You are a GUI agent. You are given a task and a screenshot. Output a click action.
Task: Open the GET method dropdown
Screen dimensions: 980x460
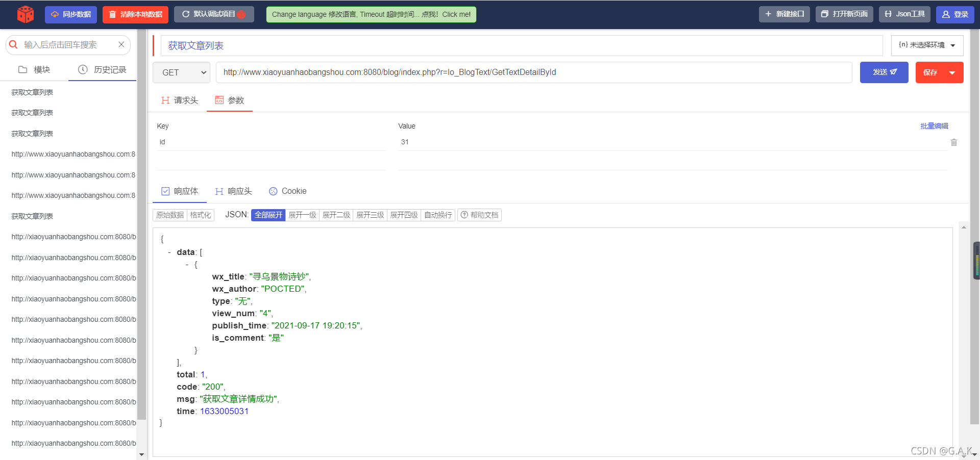(x=181, y=72)
